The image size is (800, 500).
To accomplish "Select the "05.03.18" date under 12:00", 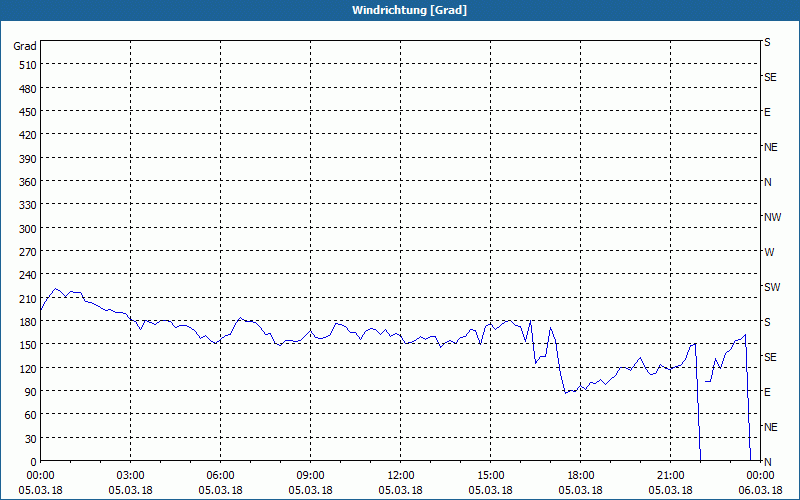I will click(x=401, y=490).
